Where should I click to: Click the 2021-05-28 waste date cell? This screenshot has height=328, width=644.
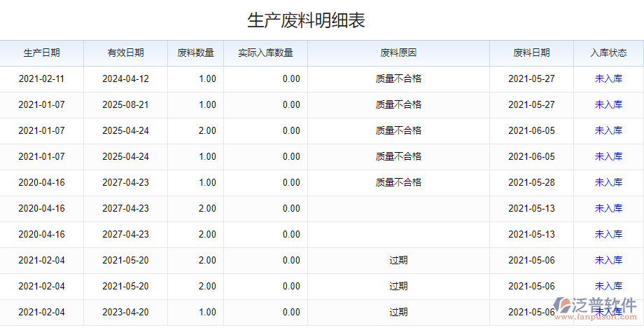tap(531, 182)
